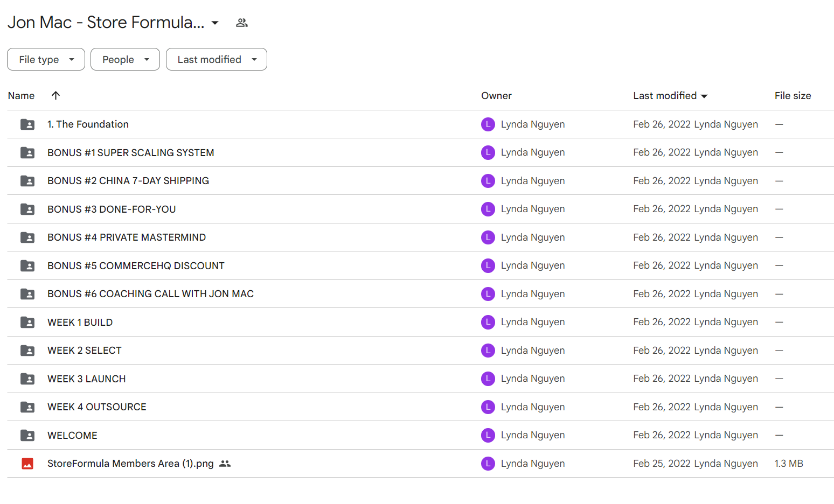Click the shared icon next to StoreFormula Members Area

pos(225,464)
